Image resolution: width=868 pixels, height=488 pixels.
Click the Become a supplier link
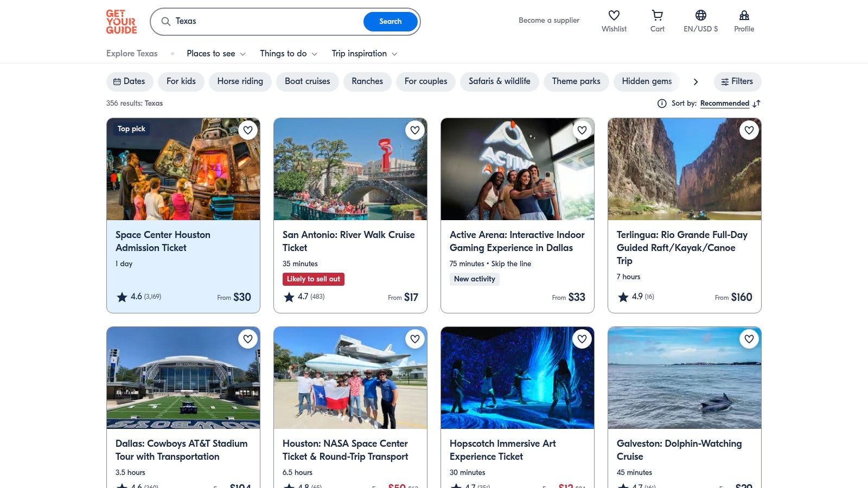(x=549, y=20)
